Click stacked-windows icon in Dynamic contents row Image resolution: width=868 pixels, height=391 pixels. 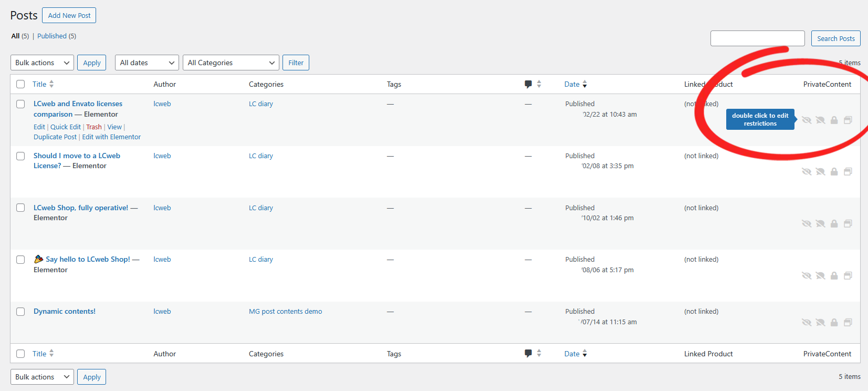coord(848,322)
